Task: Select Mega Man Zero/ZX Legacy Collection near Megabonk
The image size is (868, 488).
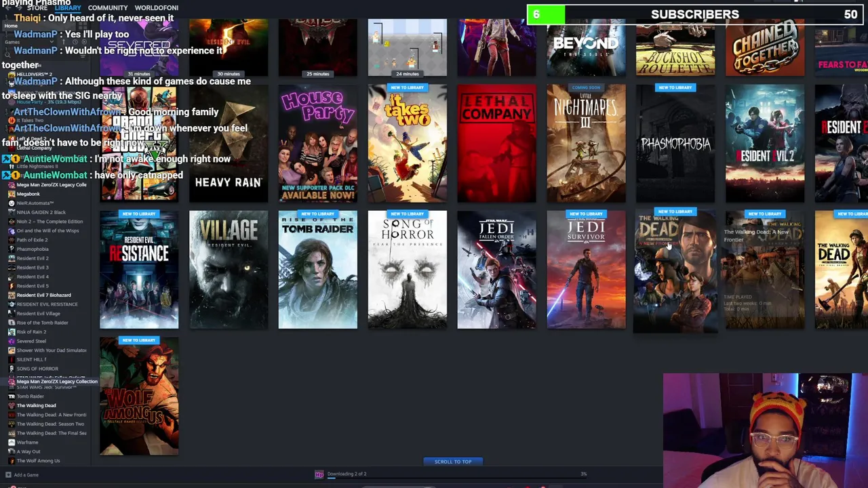Action: pos(52,184)
